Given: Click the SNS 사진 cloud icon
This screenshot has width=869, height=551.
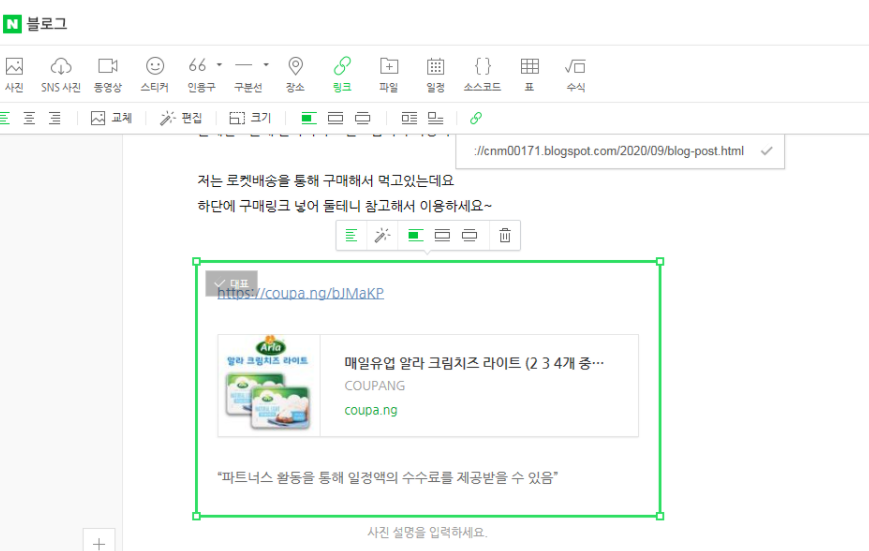Looking at the screenshot, I should coord(61,66).
